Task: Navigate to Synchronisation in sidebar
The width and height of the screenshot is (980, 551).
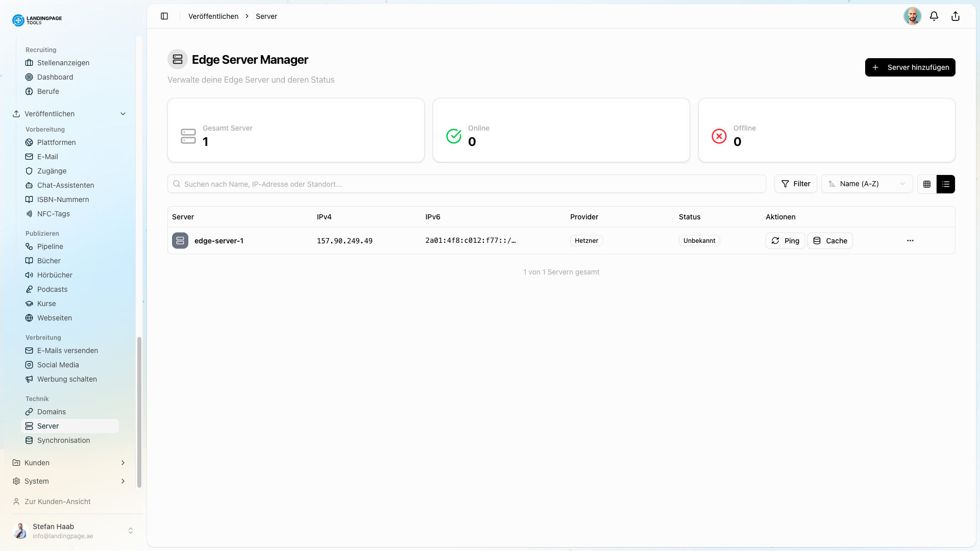Action: pyautogui.click(x=63, y=440)
